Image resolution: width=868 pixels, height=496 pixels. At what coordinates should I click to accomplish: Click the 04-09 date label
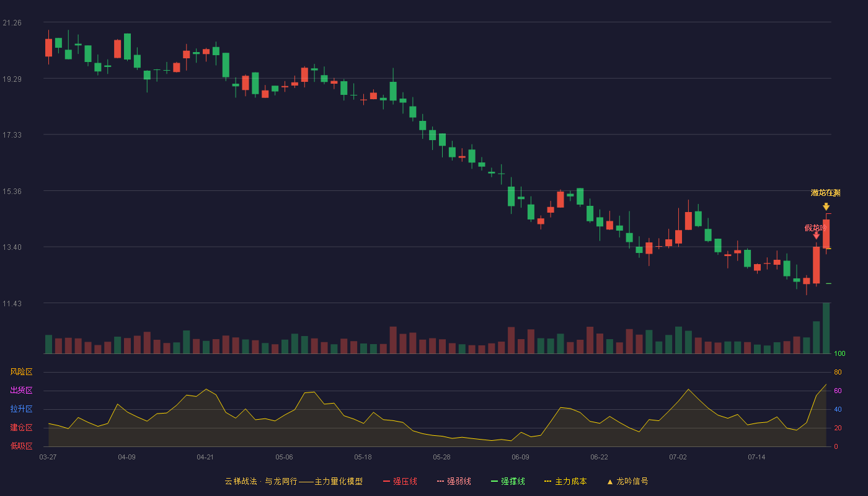pyautogui.click(x=126, y=457)
